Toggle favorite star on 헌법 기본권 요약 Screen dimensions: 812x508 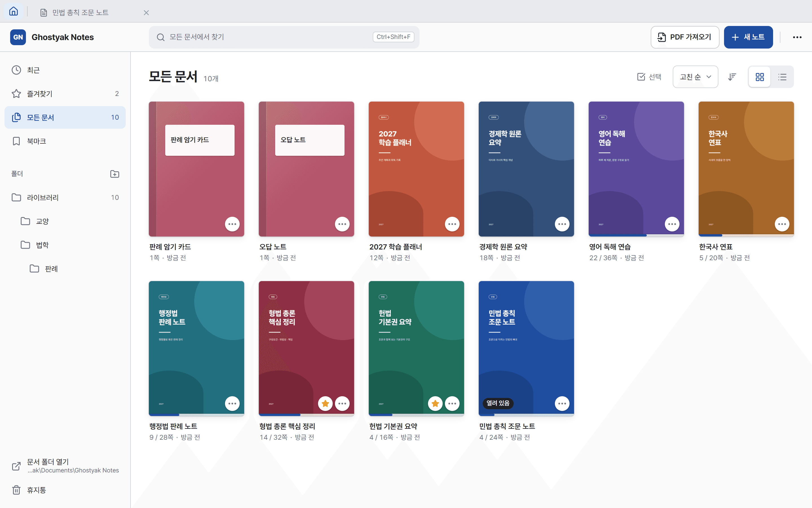pyautogui.click(x=435, y=404)
